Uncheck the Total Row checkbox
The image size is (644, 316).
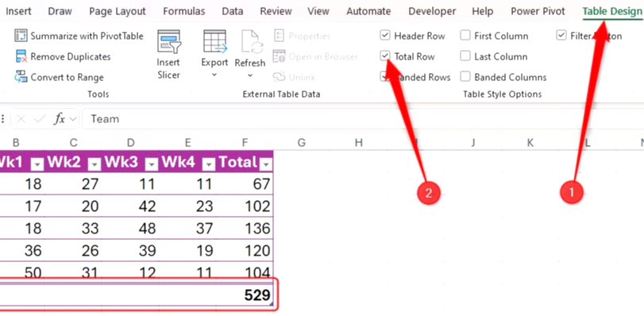[x=385, y=56]
